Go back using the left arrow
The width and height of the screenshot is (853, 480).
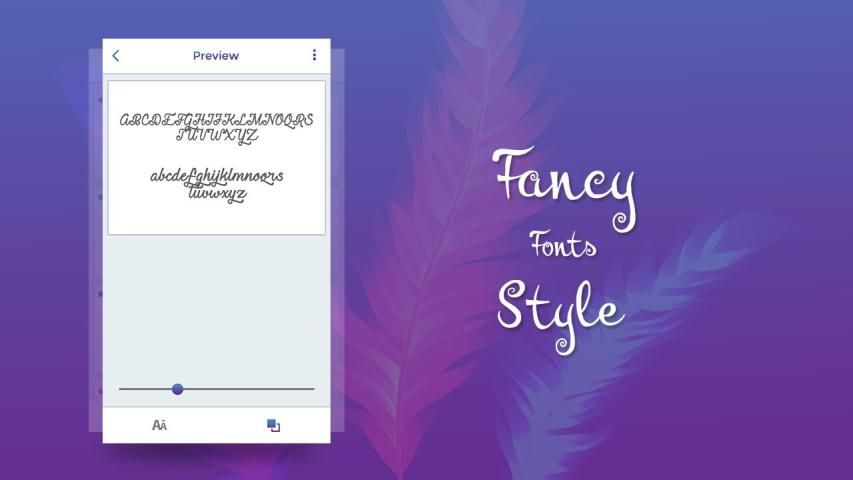pyautogui.click(x=116, y=56)
